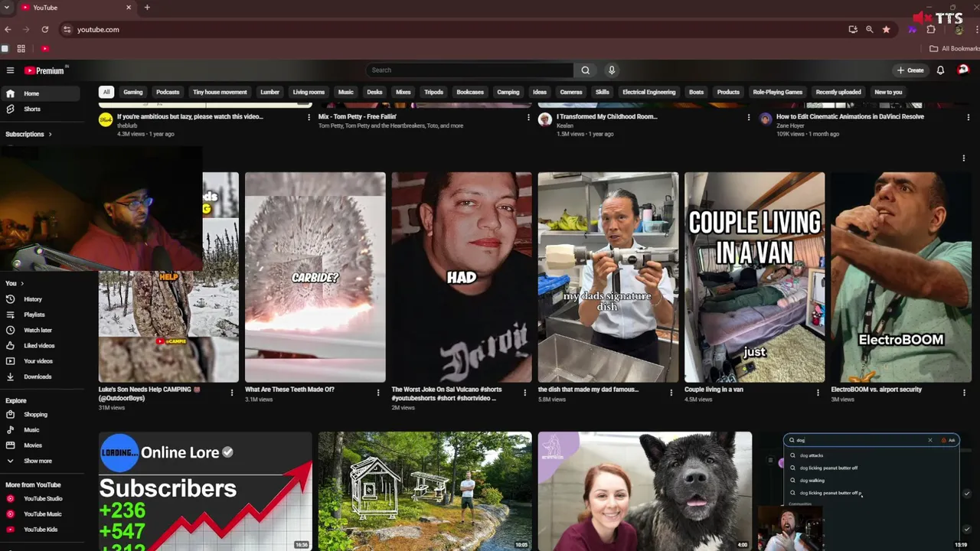Image resolution: width=980 pixels, height=551 pixels.
Task: Open the Chrome Extensions puzzle icon
Action: pyautogui.click(x=931, y=29)
